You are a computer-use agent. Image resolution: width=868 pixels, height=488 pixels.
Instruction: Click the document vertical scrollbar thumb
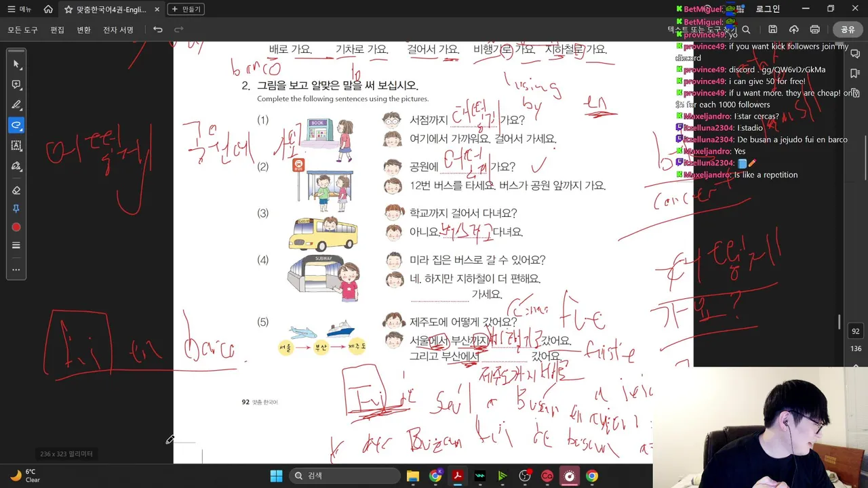(x=839, y=322)
